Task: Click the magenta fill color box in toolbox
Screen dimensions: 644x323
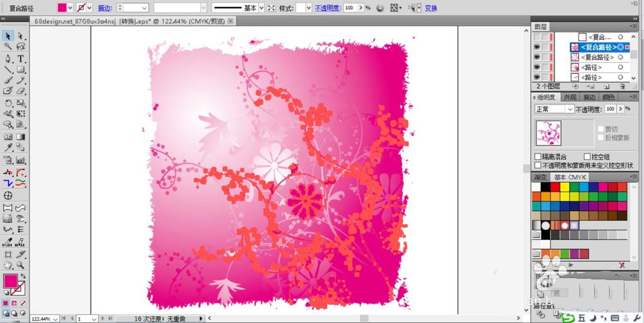Action: click(10, 282)
